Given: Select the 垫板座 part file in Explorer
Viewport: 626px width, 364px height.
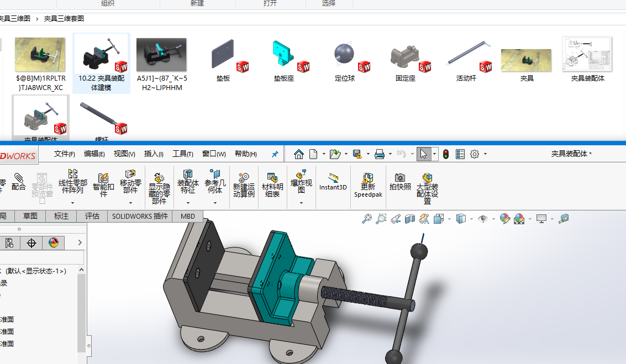Looking at the screenshot, I should 284,60.
